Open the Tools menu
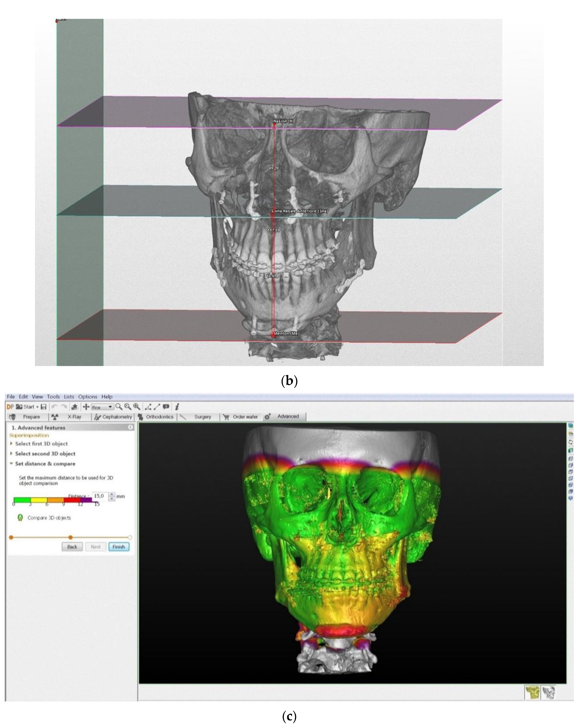Image resolution: width=581 pixels, height=728 pixels. pos(53,397)
